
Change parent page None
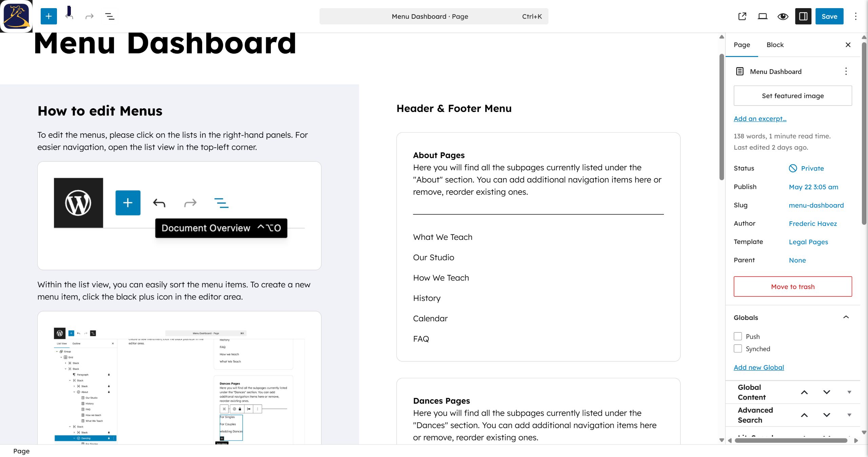pyautogui.click(x=797, y=260)
